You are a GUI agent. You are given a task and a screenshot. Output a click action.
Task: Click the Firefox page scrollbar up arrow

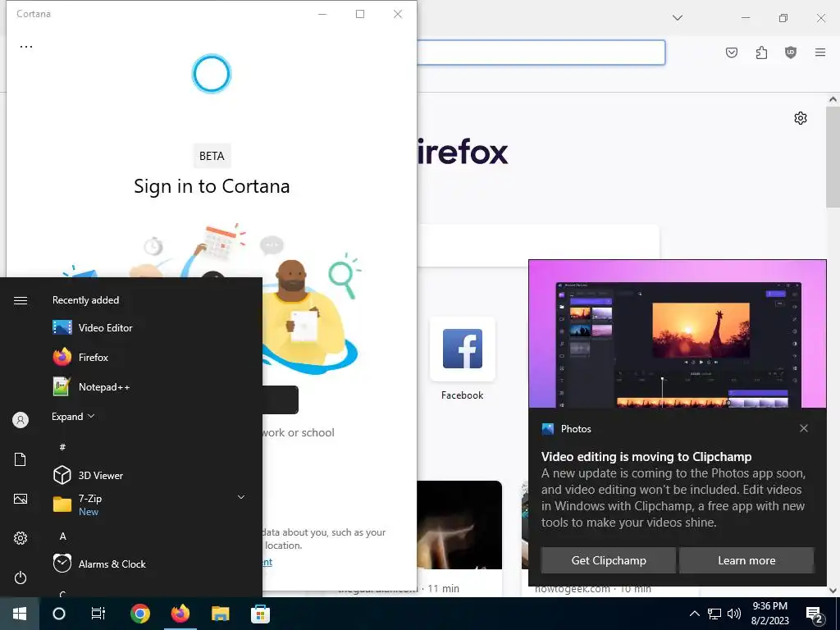pos(833,99)
